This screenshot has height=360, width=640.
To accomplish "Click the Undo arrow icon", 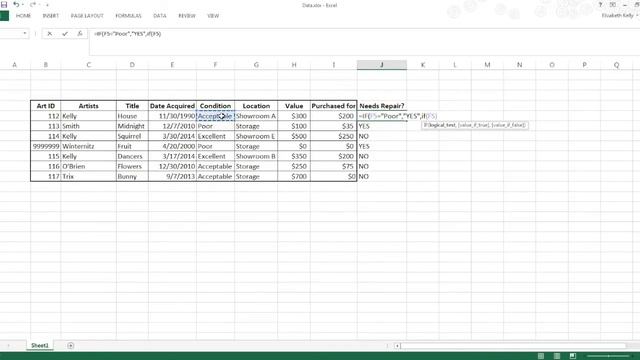I will pyautogui.click(x=16, y=4).
